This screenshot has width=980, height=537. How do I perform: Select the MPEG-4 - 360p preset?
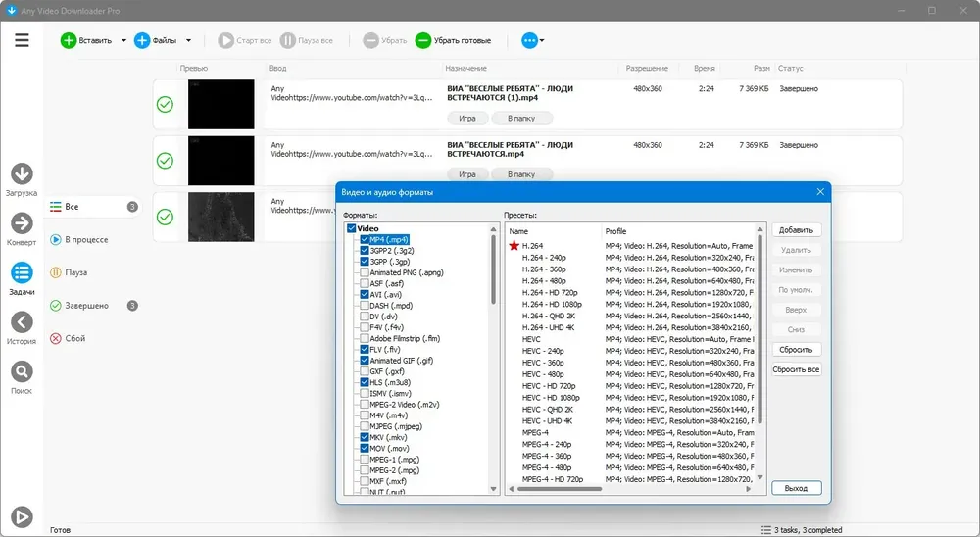[547, 457]
